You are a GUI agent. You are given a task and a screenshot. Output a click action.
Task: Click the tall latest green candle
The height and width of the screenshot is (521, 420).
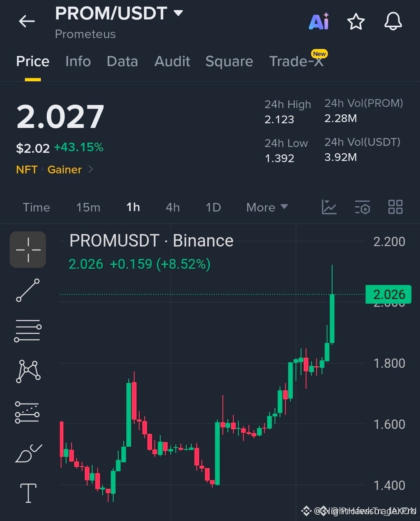coord(332,318)
